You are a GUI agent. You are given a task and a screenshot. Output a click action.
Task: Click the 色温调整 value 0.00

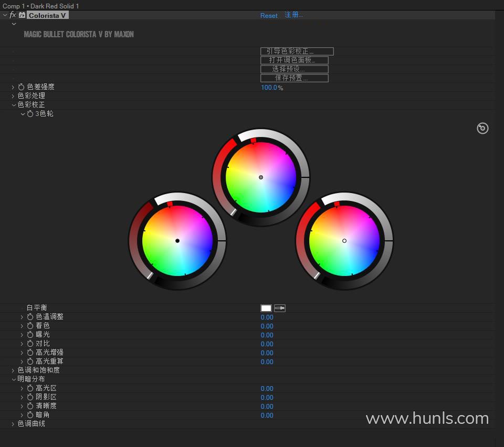(x=267, y=317)
